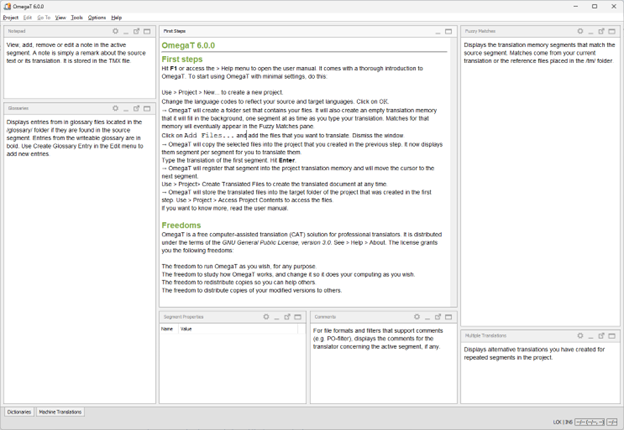The image size is (624, 430).
Task: Minimize the Comments pane
Action: point(427,317)
